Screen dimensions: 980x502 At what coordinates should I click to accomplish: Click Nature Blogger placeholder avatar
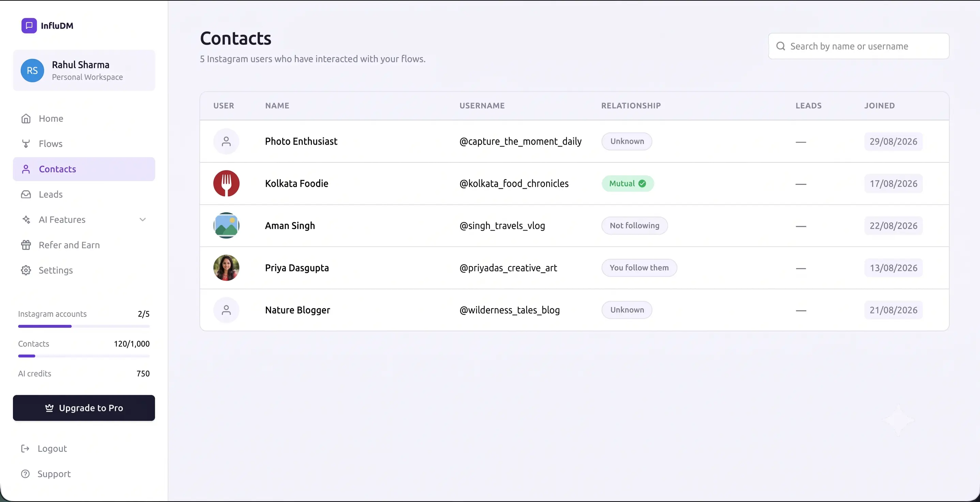click(226, 310)
